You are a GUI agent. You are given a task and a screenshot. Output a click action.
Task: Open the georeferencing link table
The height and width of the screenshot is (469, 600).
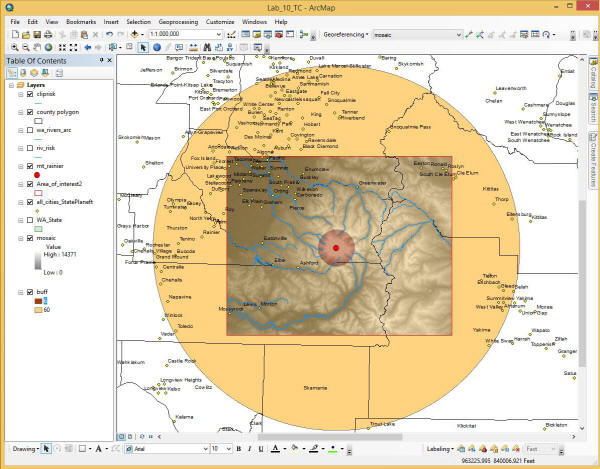(535, 35)
